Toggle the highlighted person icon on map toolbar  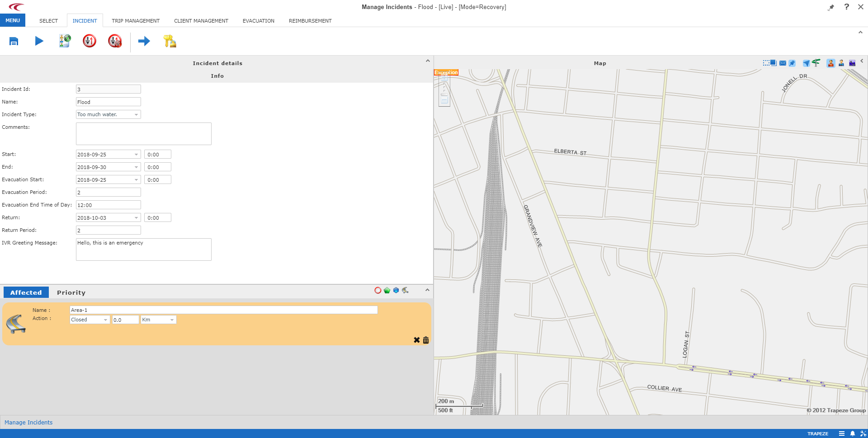(830, 63)
